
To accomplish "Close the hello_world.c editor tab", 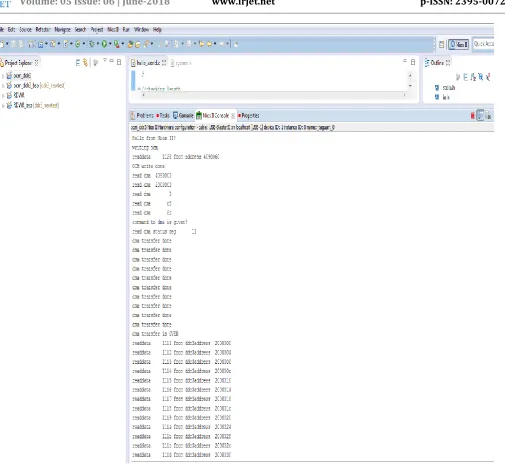I will pyautogui.click(x=164, y=63).
